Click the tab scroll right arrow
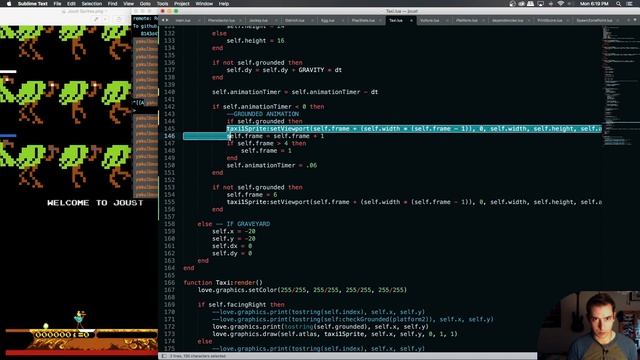The image size is (640, 360). [x=167, y=20]
